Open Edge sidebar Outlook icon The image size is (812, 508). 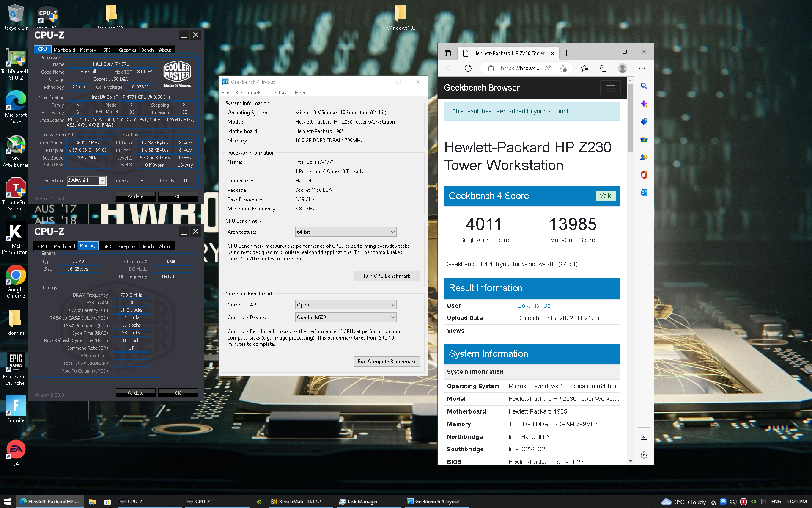click(x=644, y=193)
